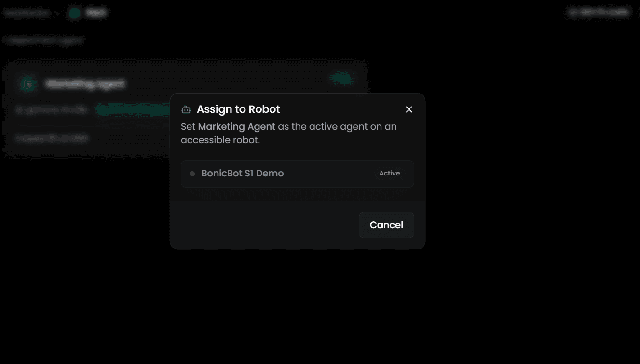Screen dimensions: 640x364
Task: Select the BonicBot S1 Demo robot row
Action: coord(298,174)
